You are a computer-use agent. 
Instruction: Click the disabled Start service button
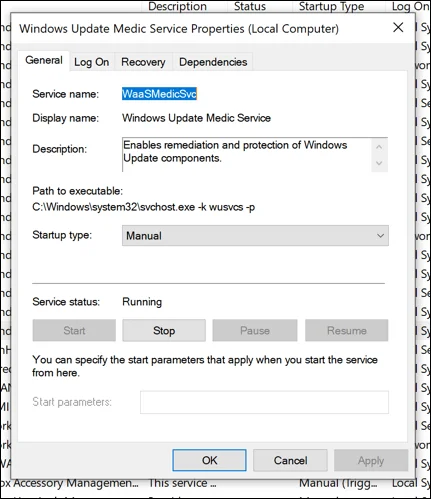click(74, 330)
